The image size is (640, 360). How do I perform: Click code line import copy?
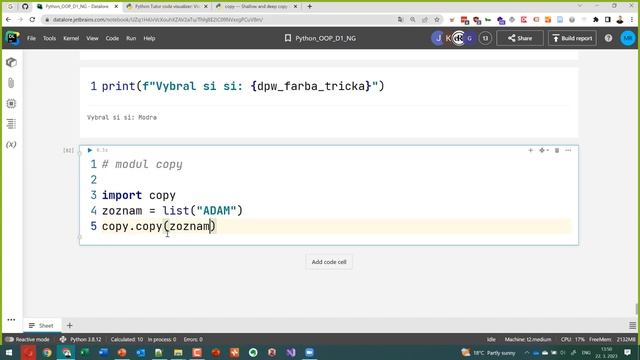[139, 195]
